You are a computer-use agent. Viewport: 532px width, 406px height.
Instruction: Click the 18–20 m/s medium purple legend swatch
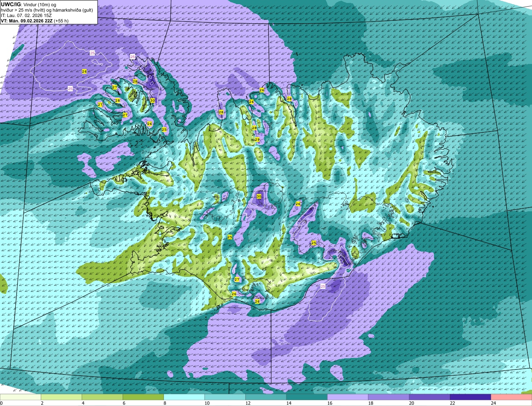tap(389, 397)
